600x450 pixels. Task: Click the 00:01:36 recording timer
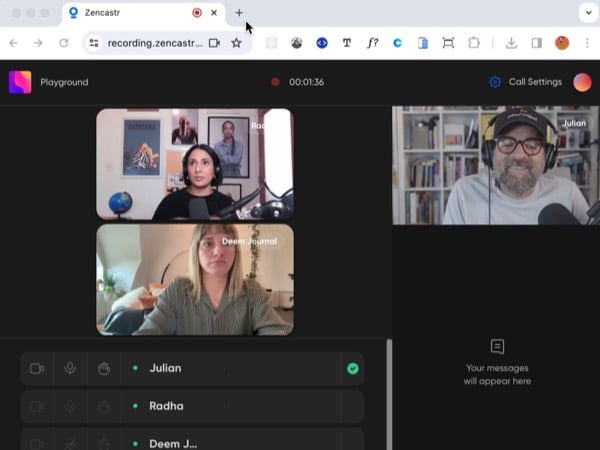(x=307, y=82)
